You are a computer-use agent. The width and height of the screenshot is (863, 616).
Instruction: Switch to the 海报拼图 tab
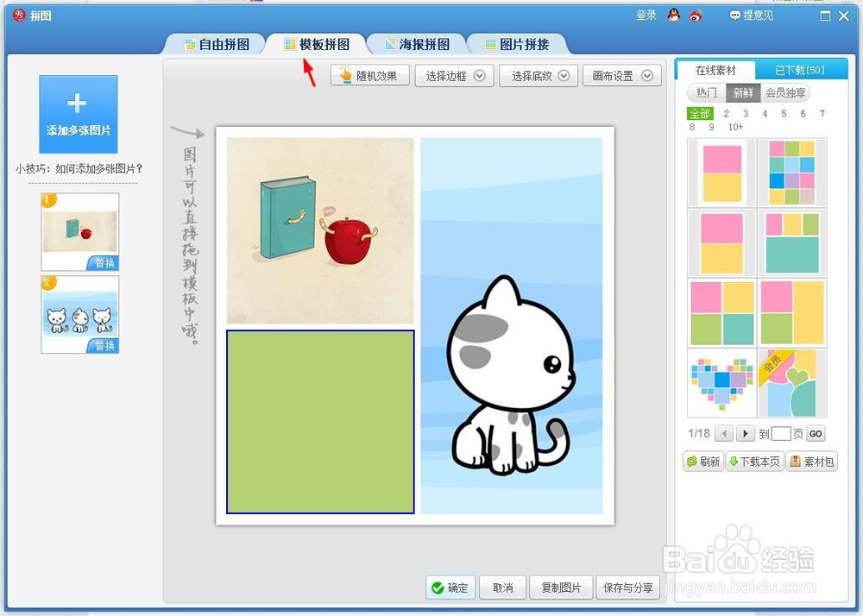point(417,45)
